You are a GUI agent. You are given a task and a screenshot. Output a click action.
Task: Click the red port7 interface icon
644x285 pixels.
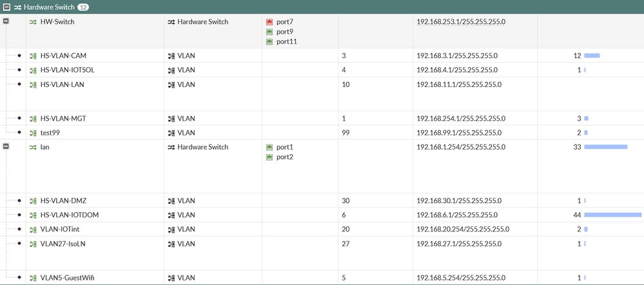269,22
